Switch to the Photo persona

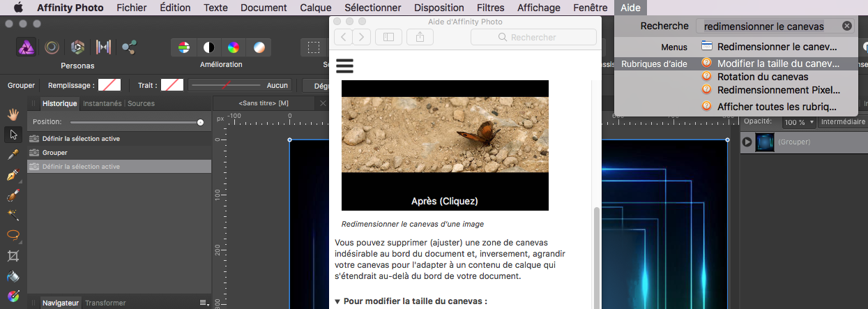(x=26, y=47)
